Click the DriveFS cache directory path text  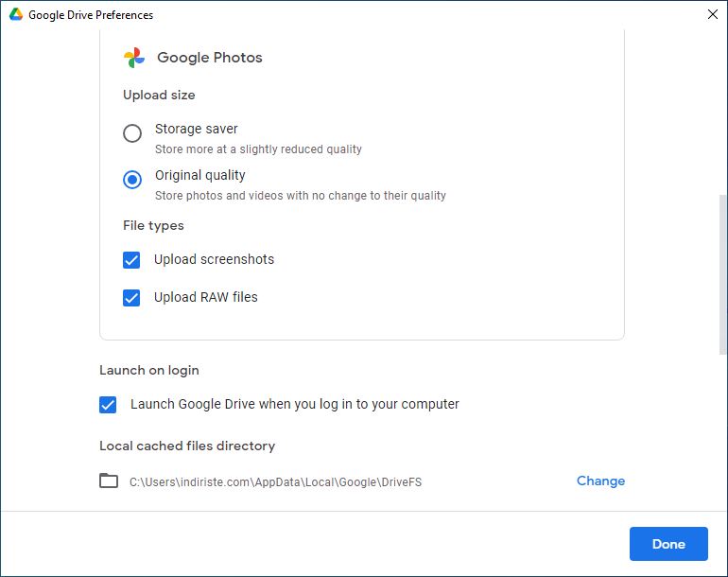275,482
